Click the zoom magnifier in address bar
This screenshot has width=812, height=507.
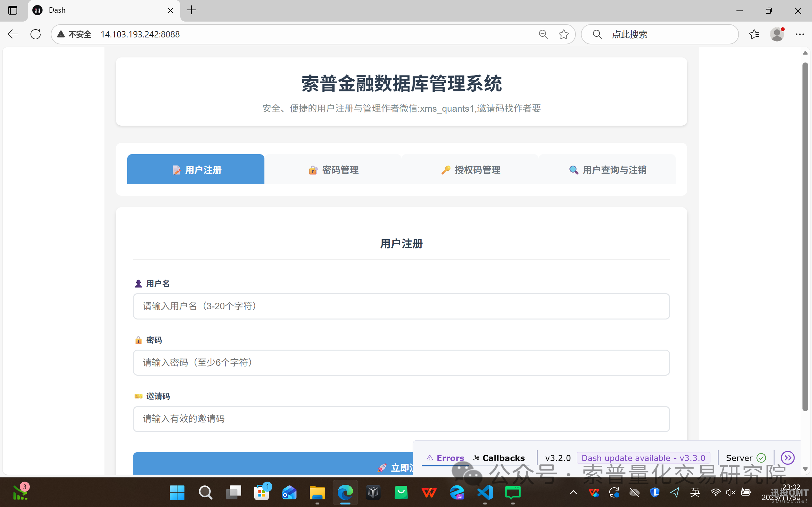pyautogui.click(x=543, y=34)
